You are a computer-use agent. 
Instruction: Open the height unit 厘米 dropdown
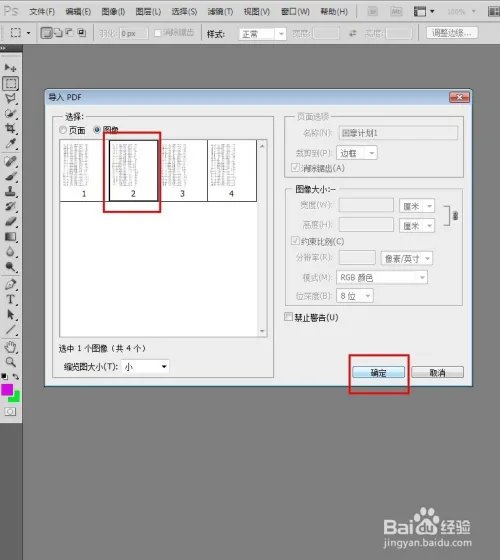[416, 226]
